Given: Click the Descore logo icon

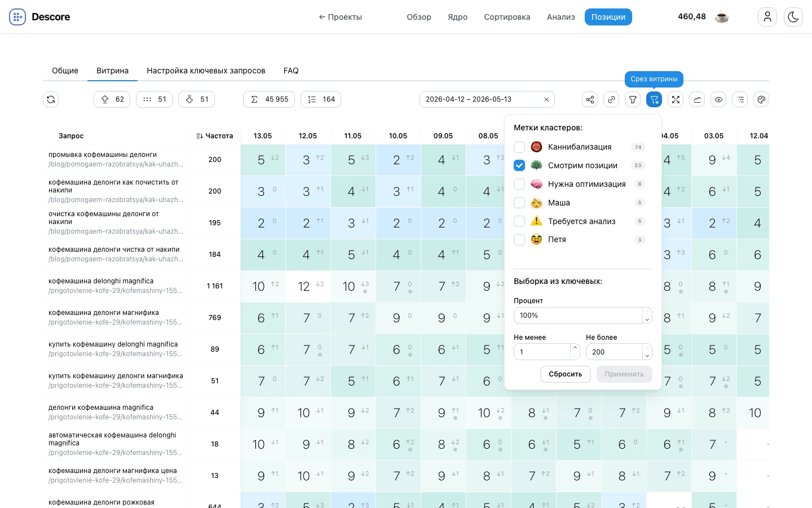Looking at the screenshot, I should click(17, 17).
